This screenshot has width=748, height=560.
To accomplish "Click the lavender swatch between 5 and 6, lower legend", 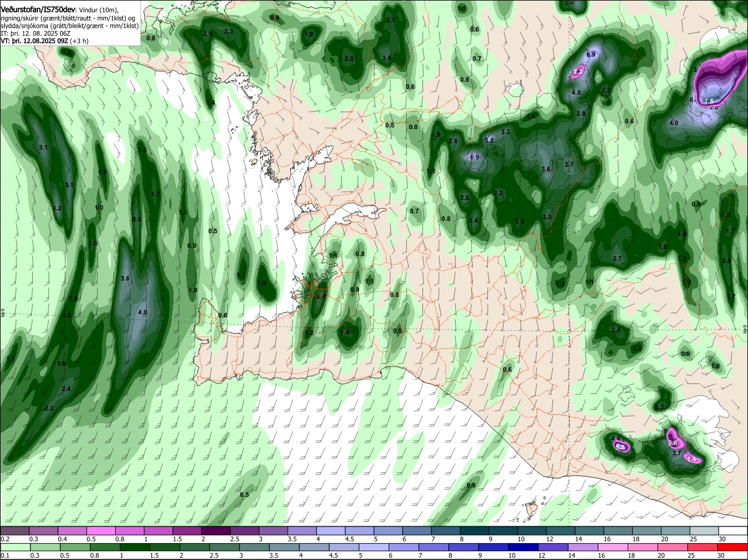I will [x=374, y=547].
